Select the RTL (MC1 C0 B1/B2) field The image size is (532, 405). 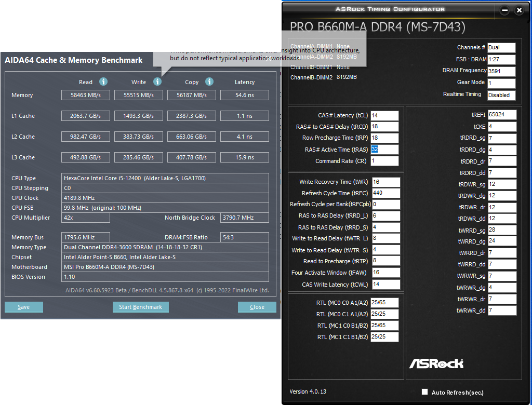pos(384,326)
